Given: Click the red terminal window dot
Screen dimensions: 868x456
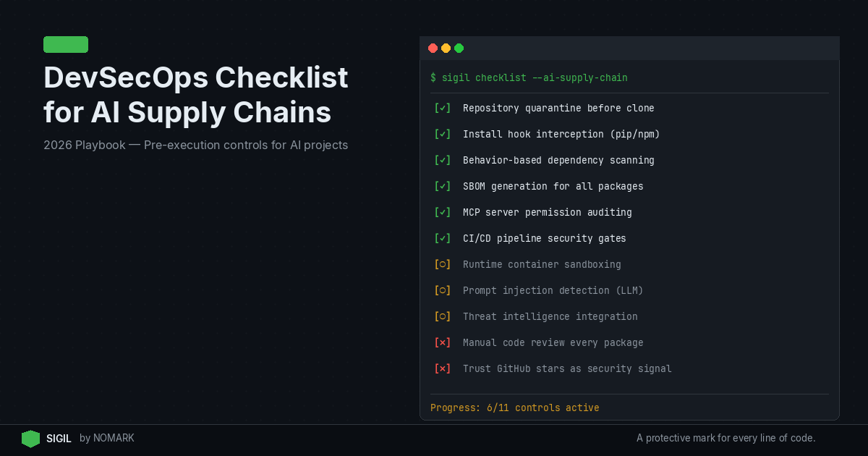Looking at the screenshot, I should click(433, 48).
